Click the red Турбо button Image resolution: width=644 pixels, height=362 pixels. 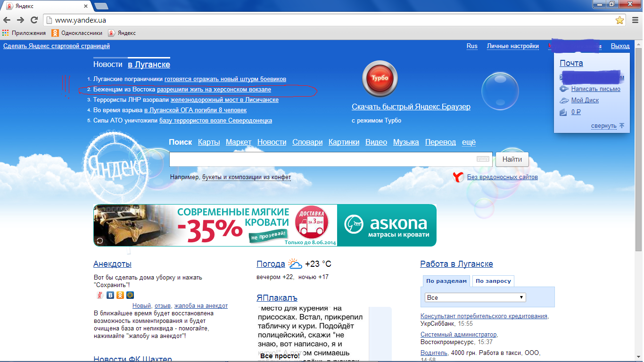380,78
